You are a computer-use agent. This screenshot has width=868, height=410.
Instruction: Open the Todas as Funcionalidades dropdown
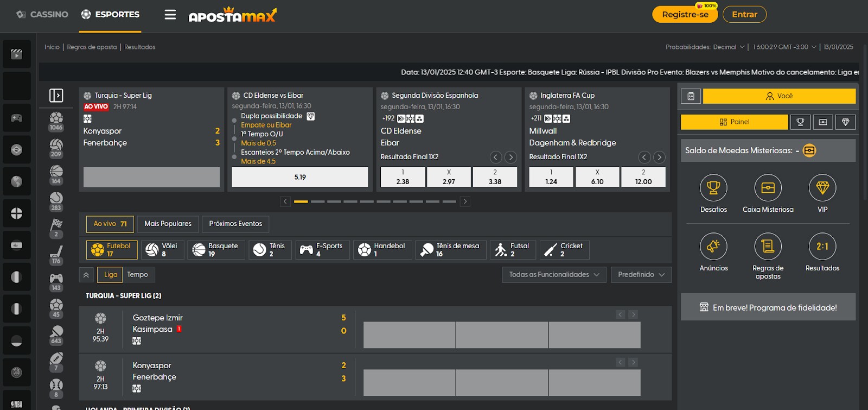pos(554,275)
